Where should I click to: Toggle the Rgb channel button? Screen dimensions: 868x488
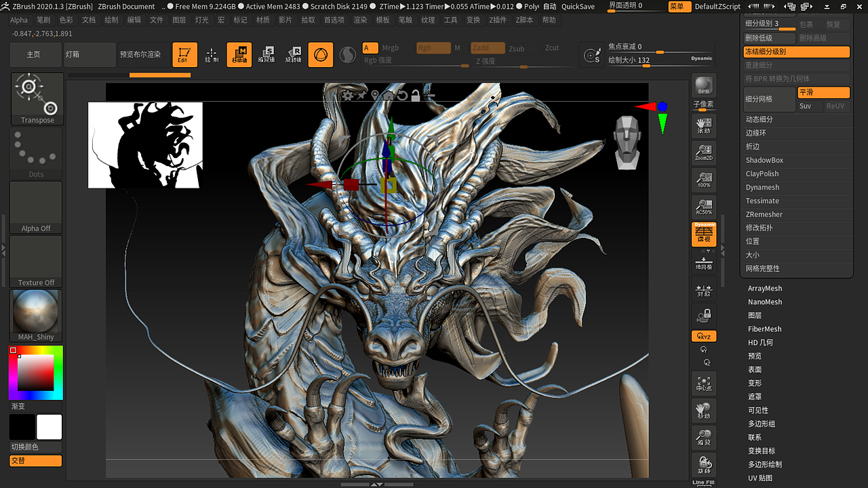(433, 48)
